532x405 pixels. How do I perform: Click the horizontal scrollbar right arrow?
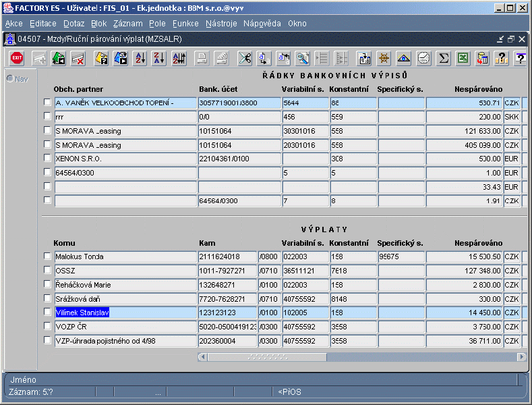point(521,356)
